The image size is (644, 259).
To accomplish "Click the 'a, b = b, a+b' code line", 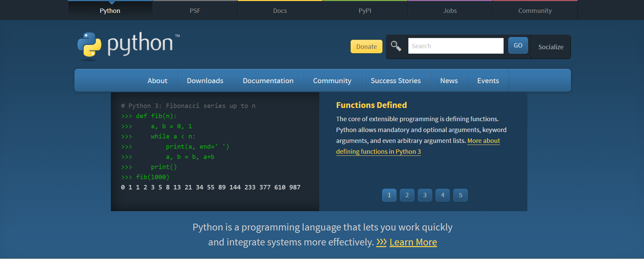I will (190, 157).
